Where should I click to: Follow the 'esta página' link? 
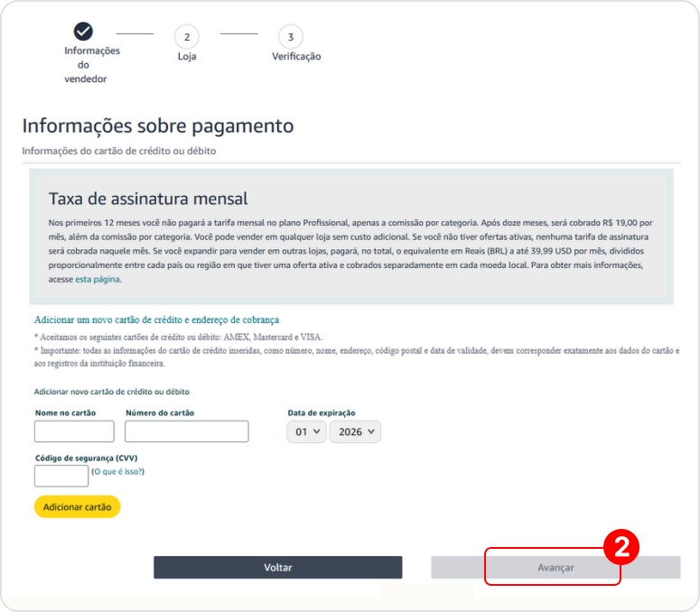click(x=98, y=279)
